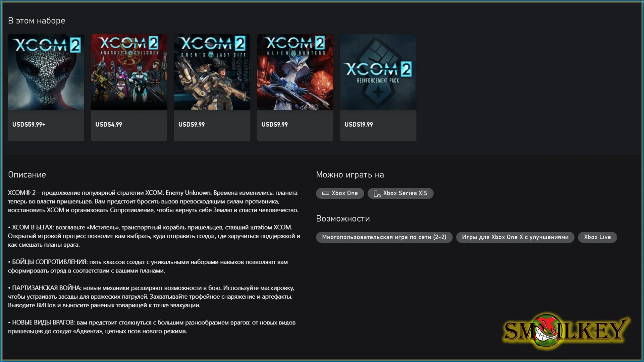Click the Xbox Live capability chip
The width and height of the screenshot is (644, 362).
pos(597,237)
